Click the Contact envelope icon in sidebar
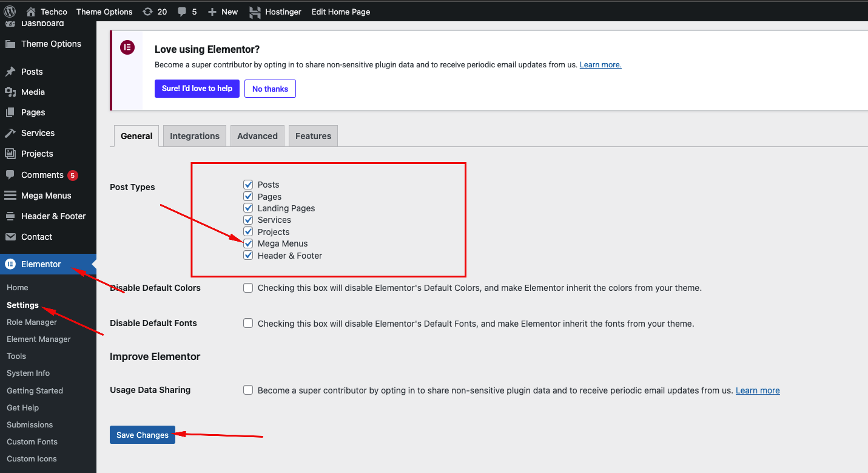The height and width of the screenshot is (473, 868). (10, 237)
